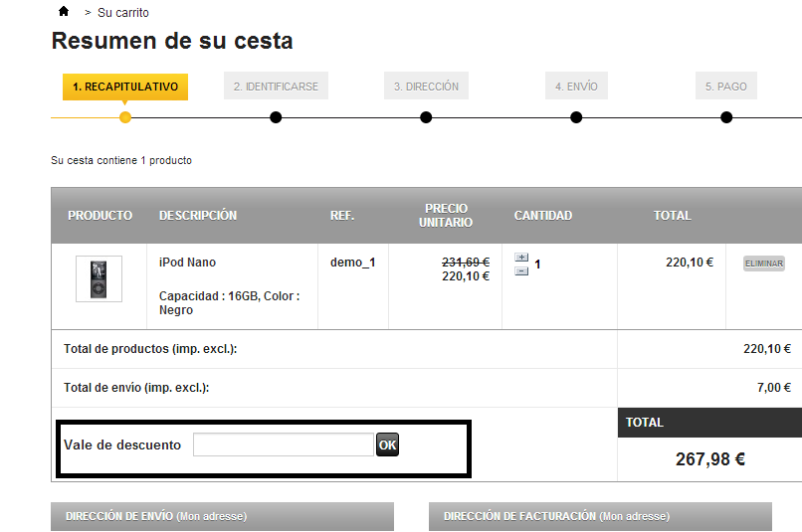This screenshot has height=532, width=802.
Task: Click the Dirección de facturación header
Action: coord(600,516)
